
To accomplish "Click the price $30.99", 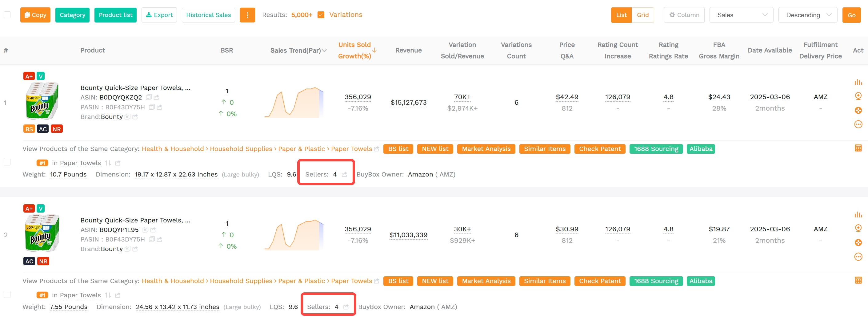I will click(x=567, y=229).
